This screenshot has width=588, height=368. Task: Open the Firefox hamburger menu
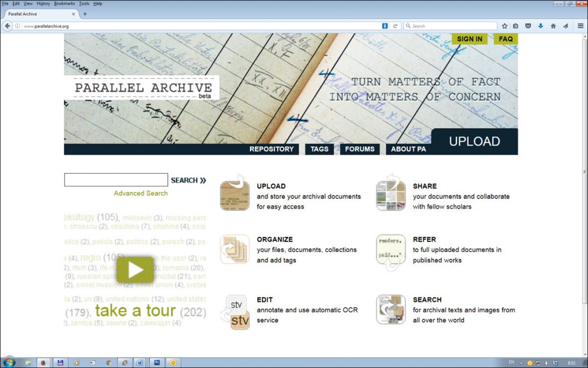click(x=580, y=26)
